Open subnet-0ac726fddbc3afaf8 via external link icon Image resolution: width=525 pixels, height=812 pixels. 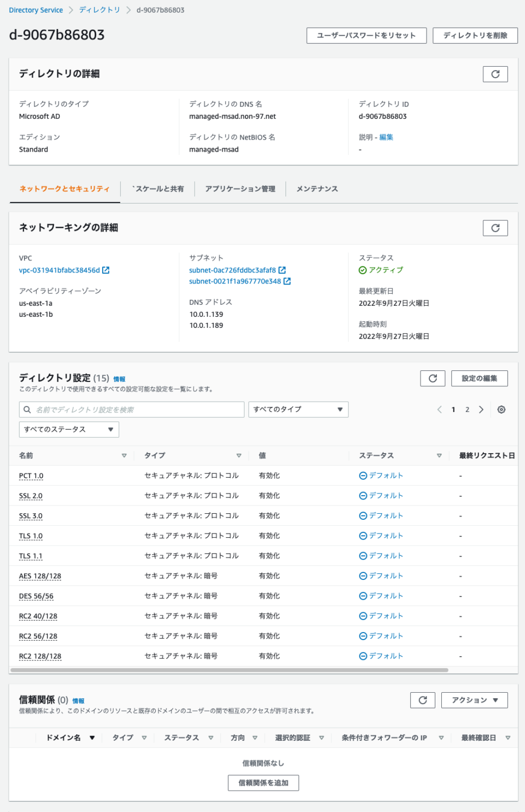[x=282, y=269]
